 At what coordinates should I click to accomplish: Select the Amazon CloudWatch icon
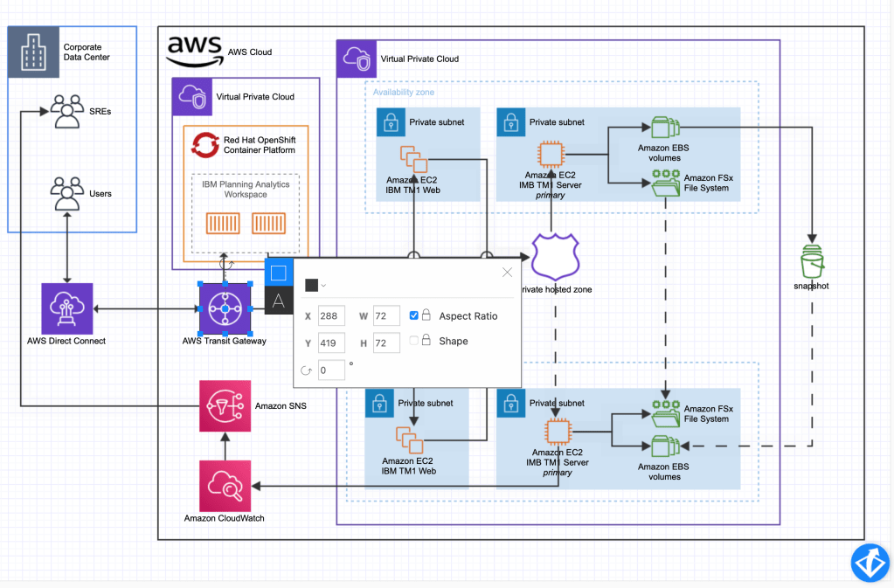[225, 486]
